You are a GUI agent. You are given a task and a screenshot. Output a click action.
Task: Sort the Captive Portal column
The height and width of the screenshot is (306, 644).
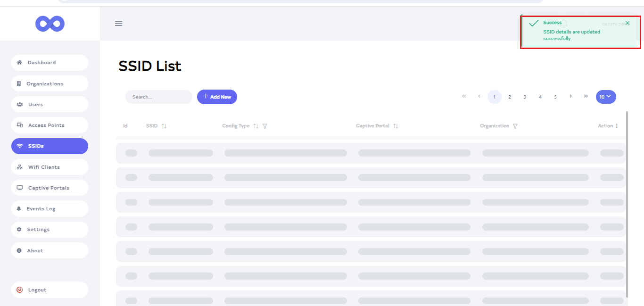(x=396, y=126)
